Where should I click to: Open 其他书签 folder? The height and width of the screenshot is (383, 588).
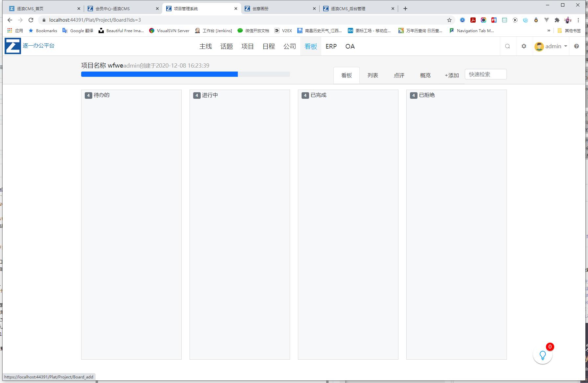pos(569,31)
